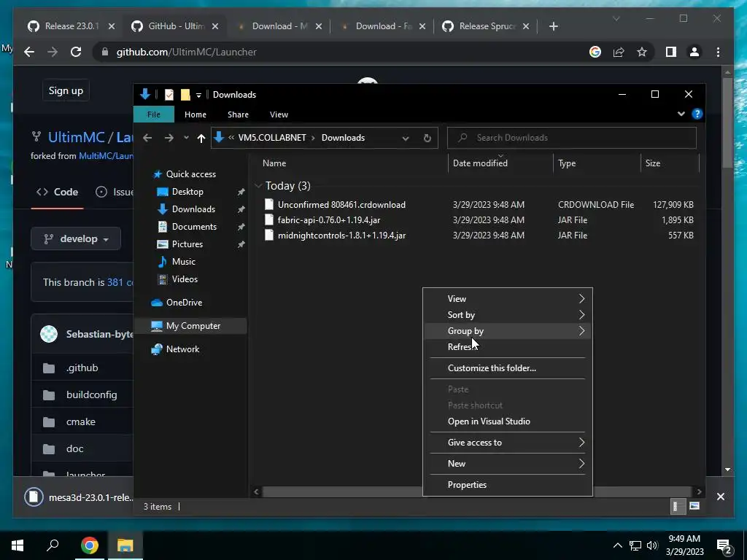
Task: Click Explorer back navigation arrow
Action: (147, 138)
